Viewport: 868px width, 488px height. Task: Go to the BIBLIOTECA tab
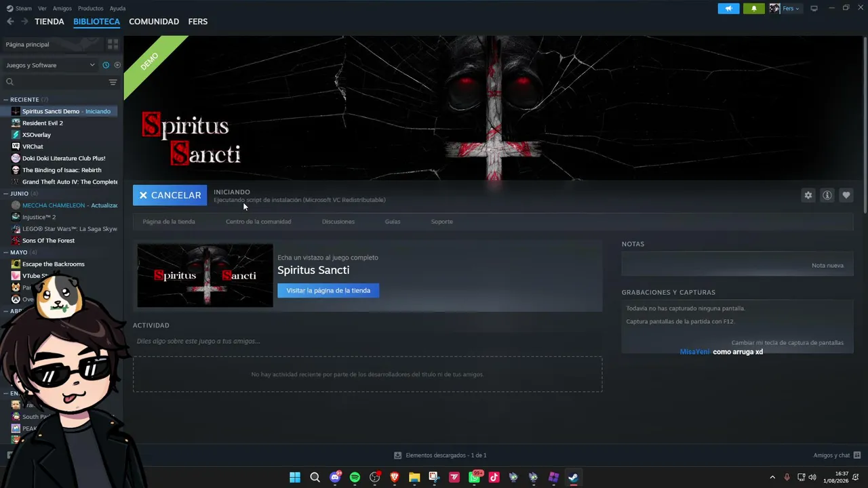[x=96, y=22]
